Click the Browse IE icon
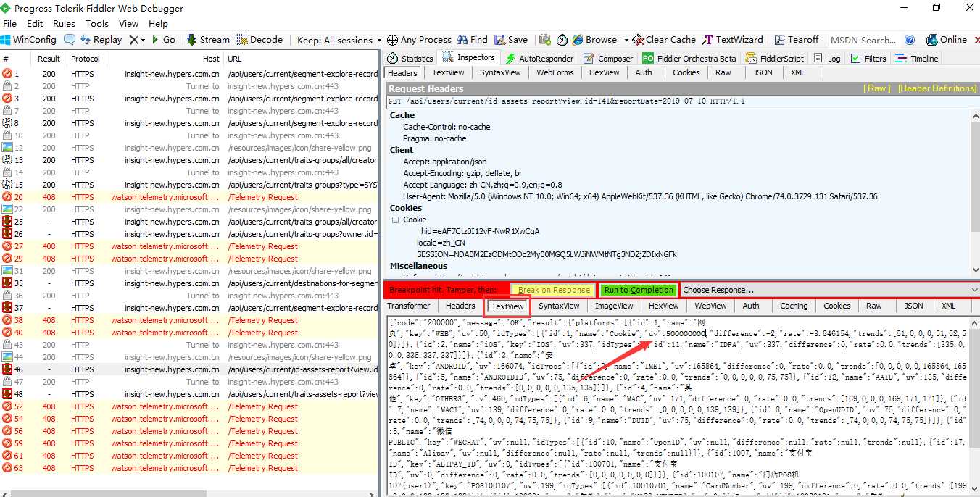 pos(578,40)
